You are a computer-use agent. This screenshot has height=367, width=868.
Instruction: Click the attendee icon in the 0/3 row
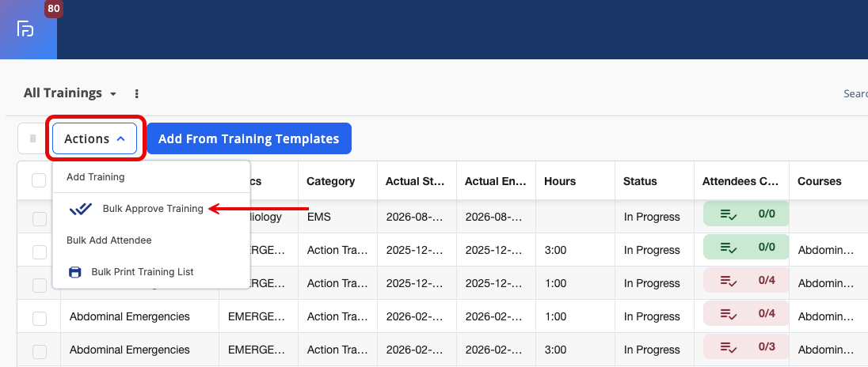728,347
